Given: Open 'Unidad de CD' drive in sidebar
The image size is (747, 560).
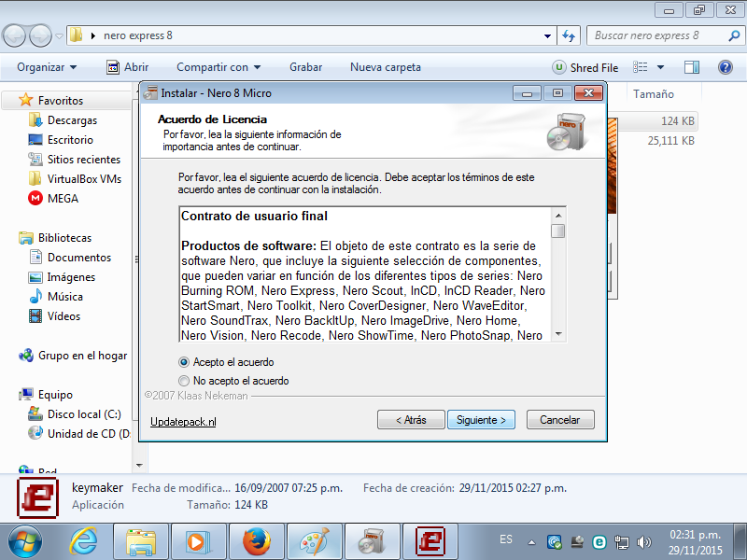Looking at the screenshot, I should pyautogui.click(x=89, y=434).
